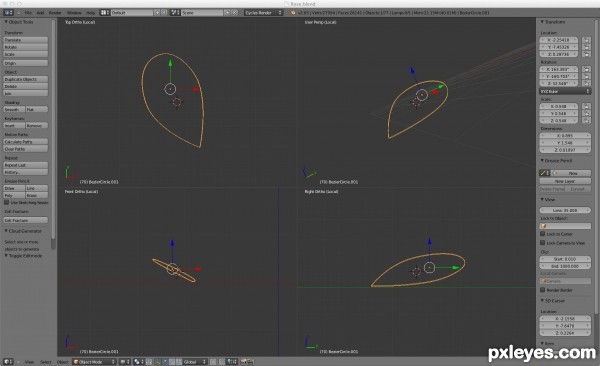Image resolution: width=600 pixels, height=366 pixels.
Task: Lock the X location value
Action: click(586, 40)
